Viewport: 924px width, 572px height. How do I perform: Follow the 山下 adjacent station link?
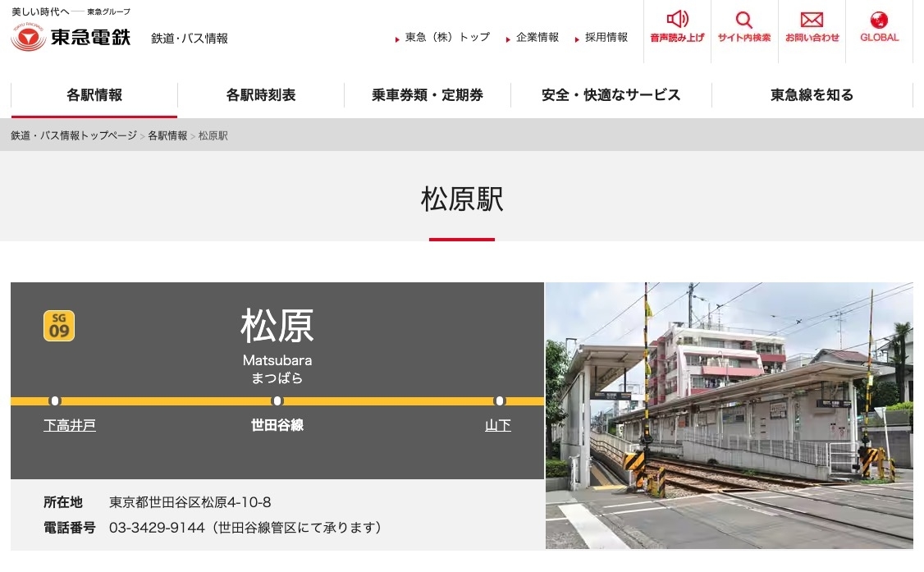[x=497, y=425]
